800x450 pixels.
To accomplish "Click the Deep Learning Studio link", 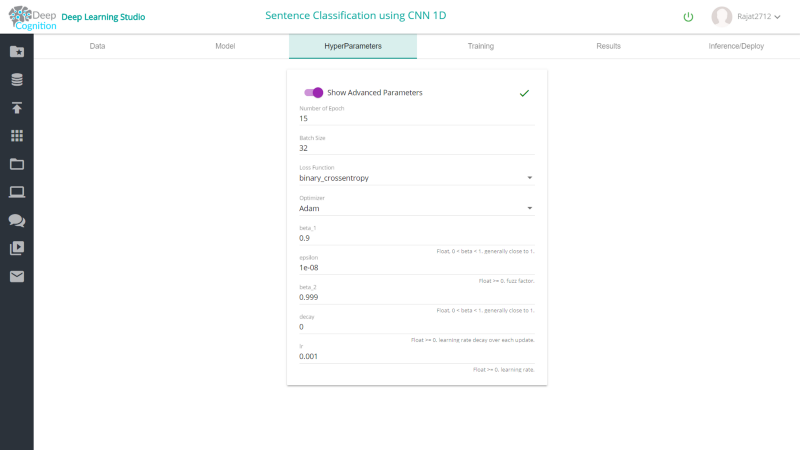I will coord(103,17).
